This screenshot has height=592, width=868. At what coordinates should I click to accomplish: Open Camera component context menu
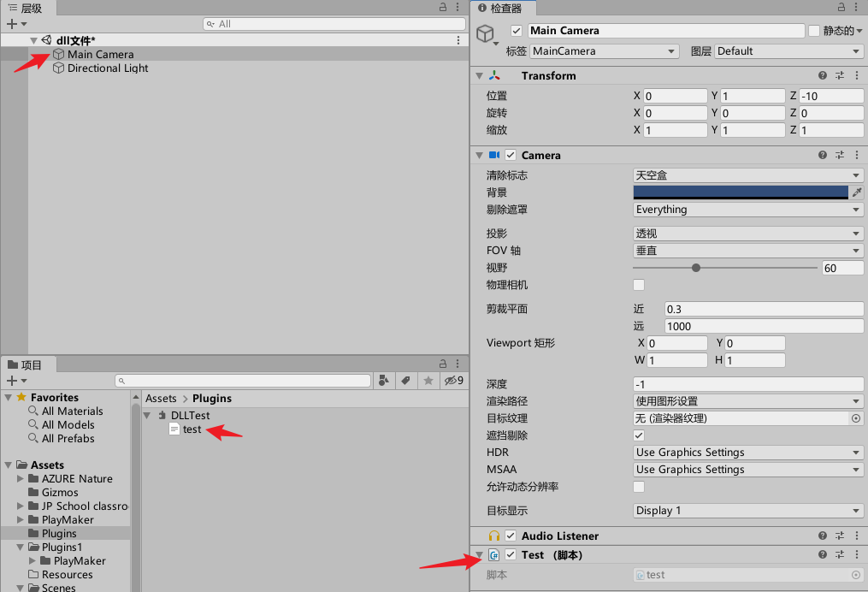pos(856,155)
